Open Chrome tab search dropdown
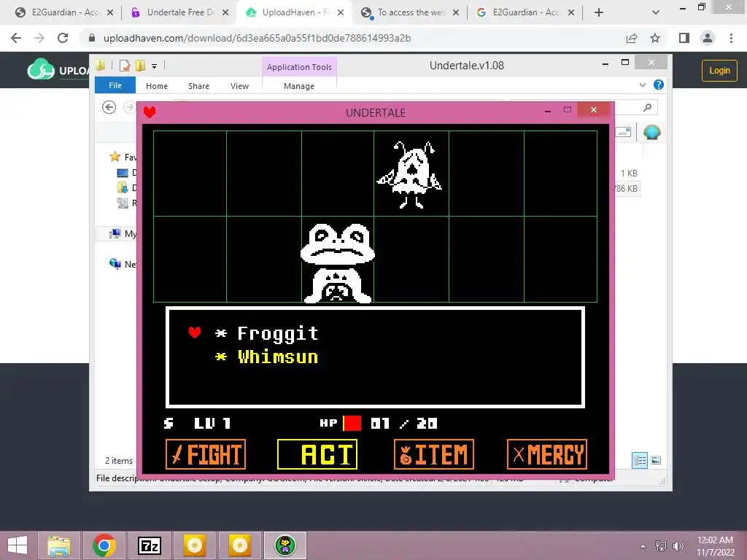Image resolution: width=747 pixels, height=560 pixels. 656,12
